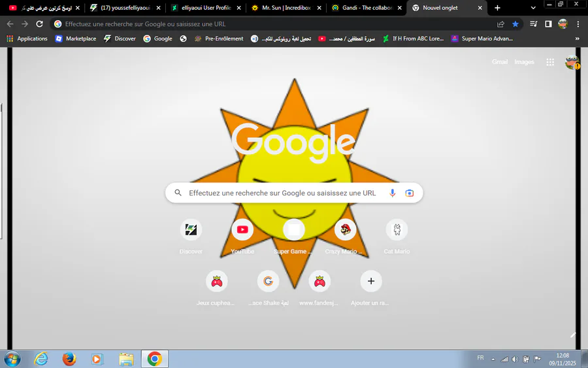
Task: Open the Google account avatar on the page
Action: pos(572,62)
